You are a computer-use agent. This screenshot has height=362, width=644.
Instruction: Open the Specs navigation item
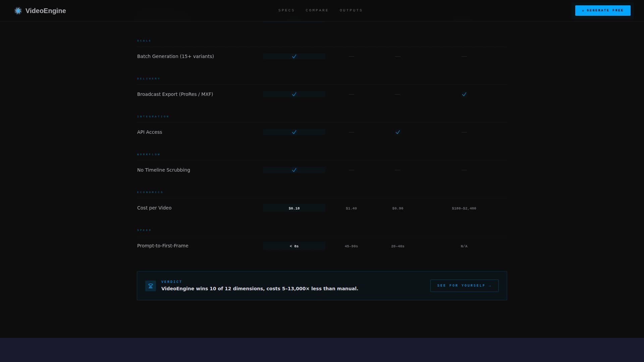coord(286,10)
